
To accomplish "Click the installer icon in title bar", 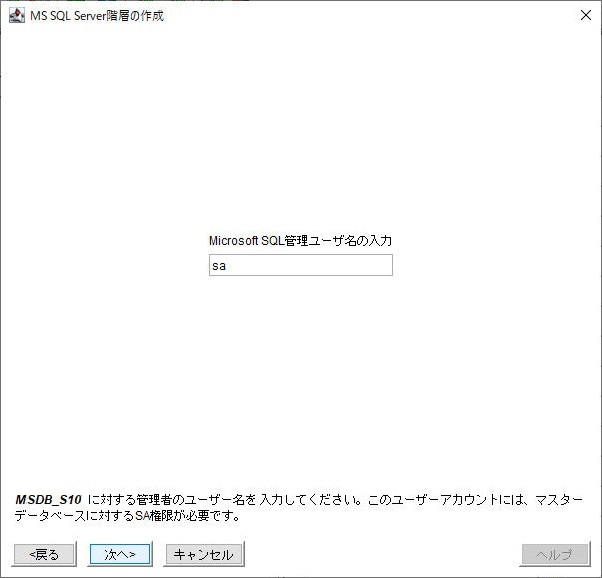I will pyautogui.click(x=17, y=16).
